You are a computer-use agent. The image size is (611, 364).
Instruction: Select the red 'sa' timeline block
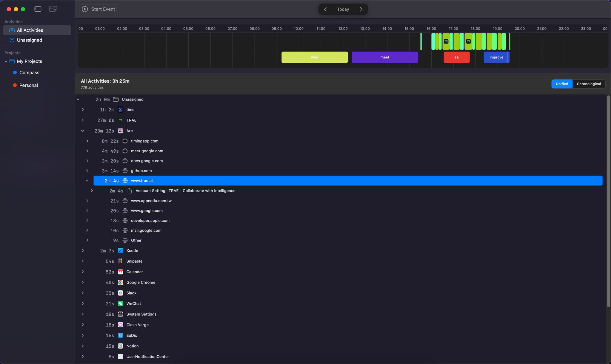456,57
